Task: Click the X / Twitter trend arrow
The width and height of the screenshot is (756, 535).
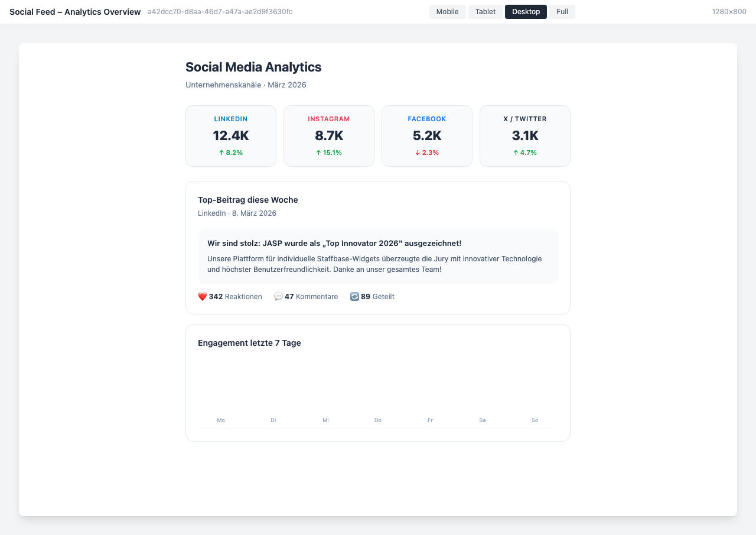Action: click(515, 152)
